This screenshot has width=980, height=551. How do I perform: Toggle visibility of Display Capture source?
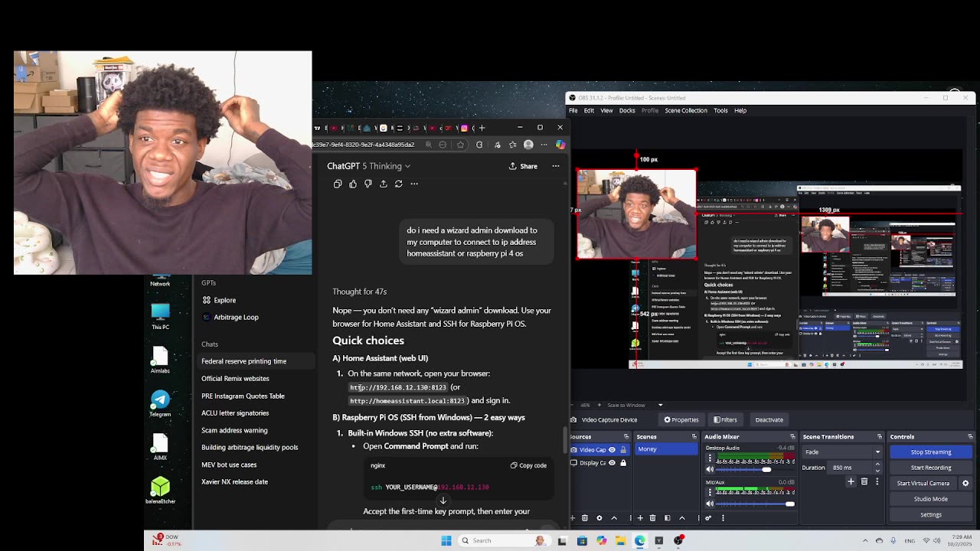click(x=612, y=463)
